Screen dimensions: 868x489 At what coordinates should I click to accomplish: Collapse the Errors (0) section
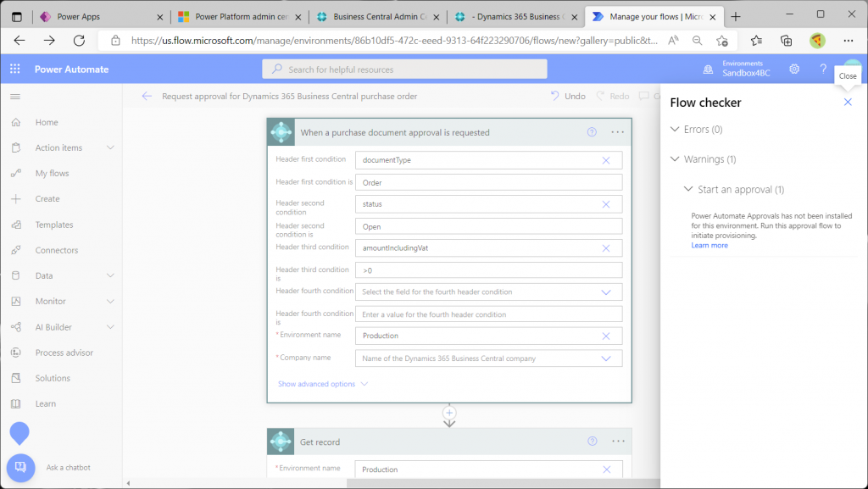coord(674,129)
